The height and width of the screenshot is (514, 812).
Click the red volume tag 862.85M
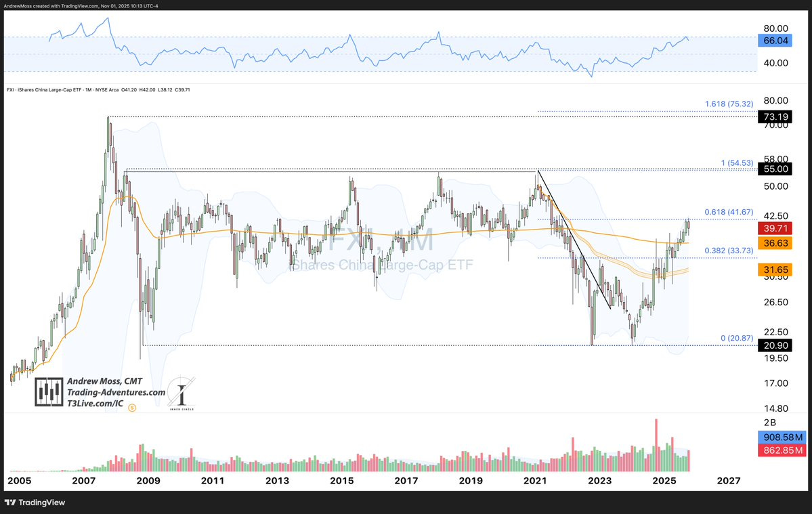pos(782,450)
